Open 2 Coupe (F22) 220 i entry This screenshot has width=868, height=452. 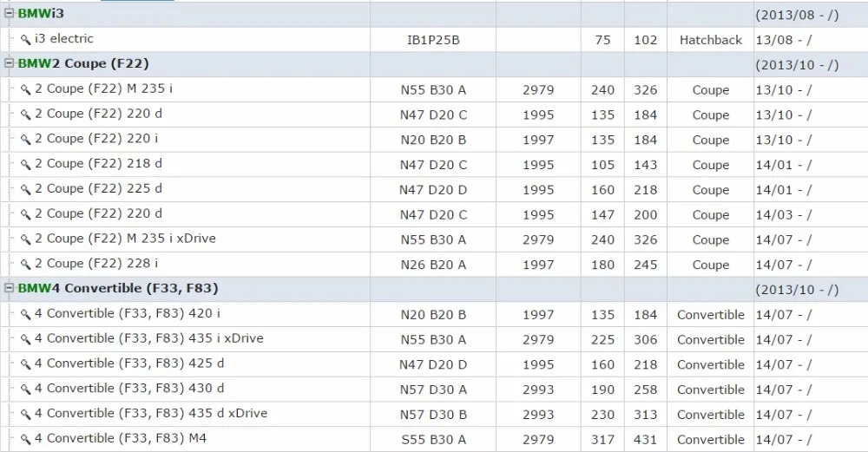(x=96, y=138)
